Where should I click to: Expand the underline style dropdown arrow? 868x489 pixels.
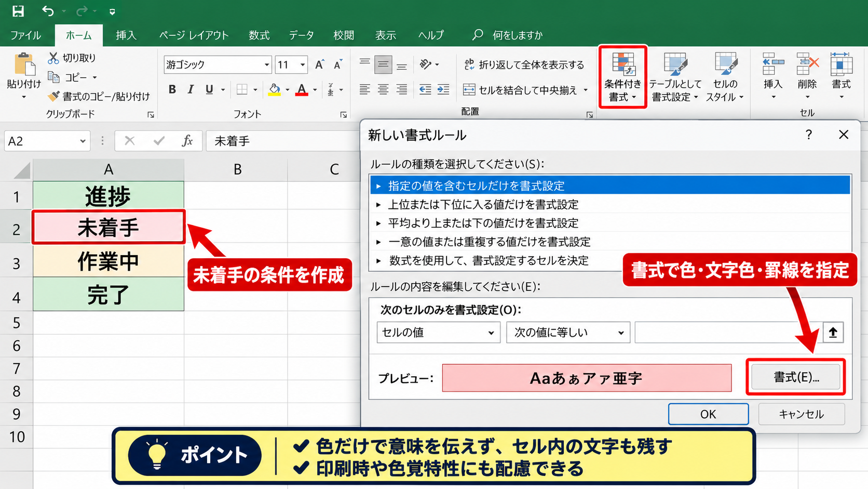click(x=223, y=90)
